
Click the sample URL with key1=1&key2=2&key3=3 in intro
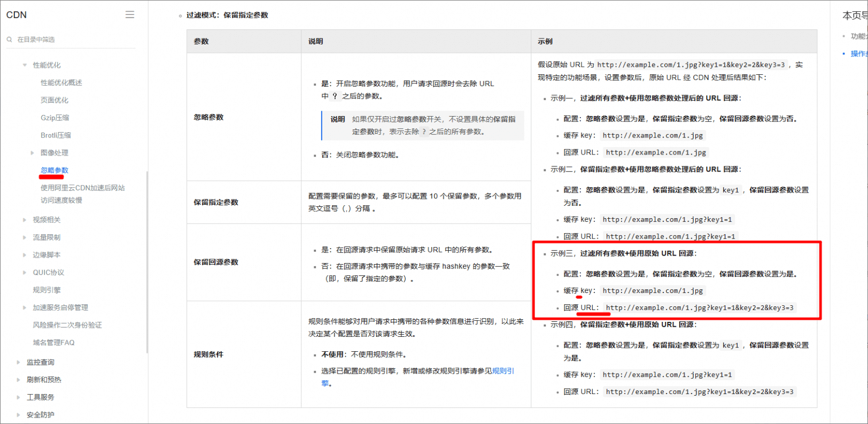click(x=691, y=65)
